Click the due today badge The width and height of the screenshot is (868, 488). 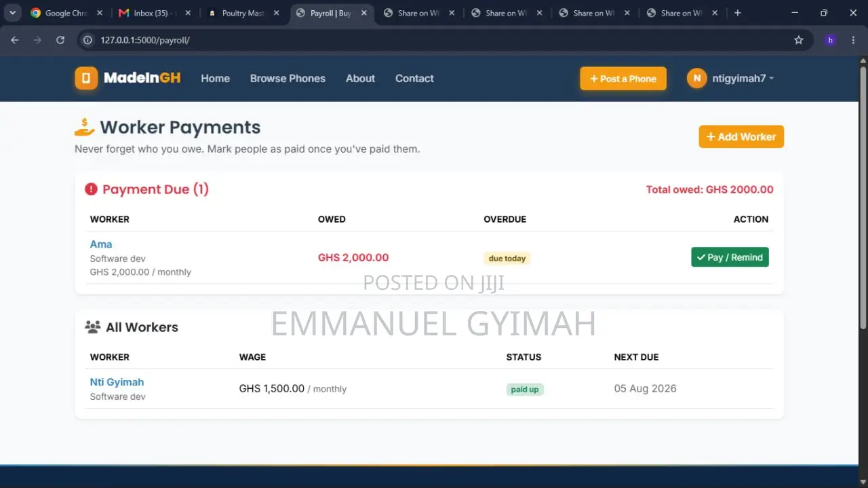(507, 258)
